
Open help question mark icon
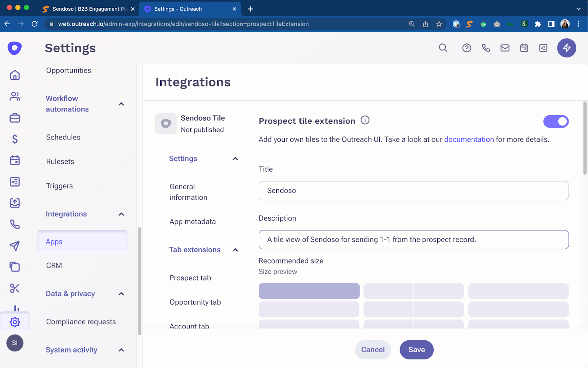(x=467, y=48)
